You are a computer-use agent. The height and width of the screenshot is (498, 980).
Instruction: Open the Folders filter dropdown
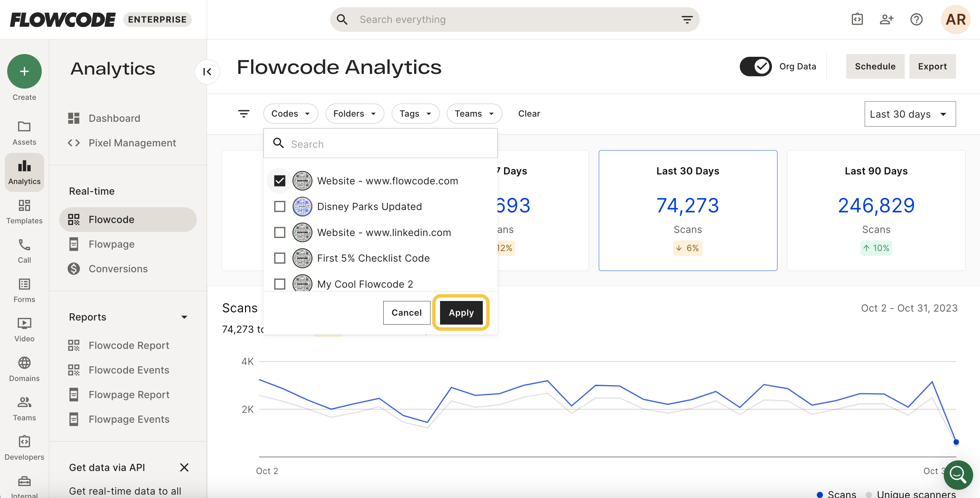pos(354,113)
